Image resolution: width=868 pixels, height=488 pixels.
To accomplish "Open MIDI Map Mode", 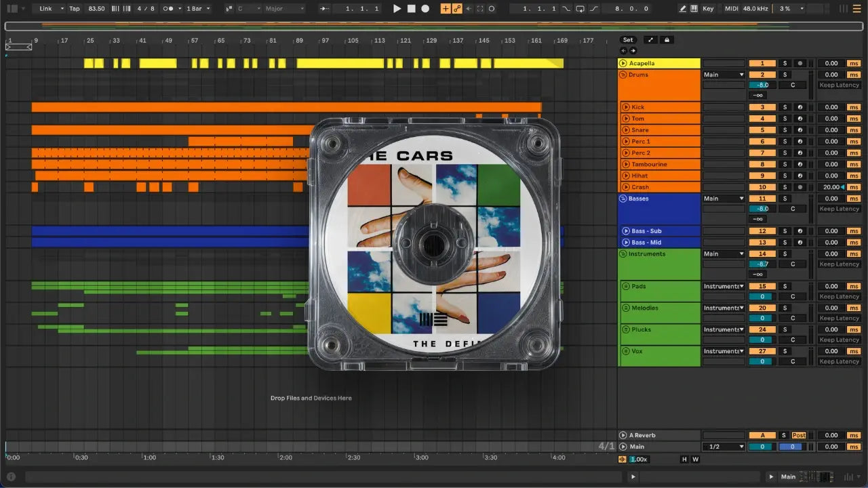I will click(731, 9).
